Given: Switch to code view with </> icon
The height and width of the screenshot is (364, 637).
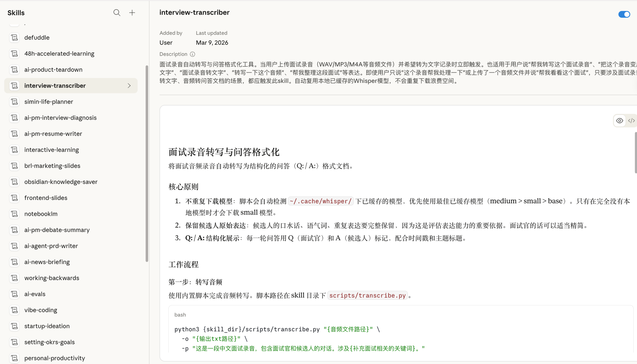Looking at the screenshot, I should coord(632,121).
